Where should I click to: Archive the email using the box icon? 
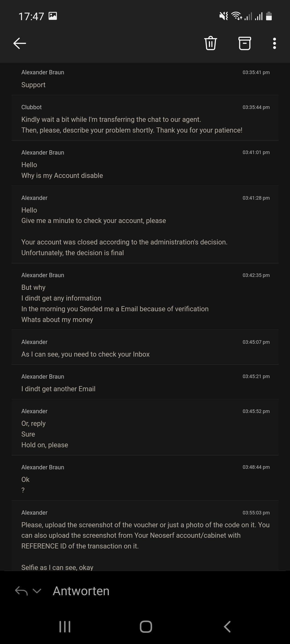pyautogui.click(x=245, y=43)
